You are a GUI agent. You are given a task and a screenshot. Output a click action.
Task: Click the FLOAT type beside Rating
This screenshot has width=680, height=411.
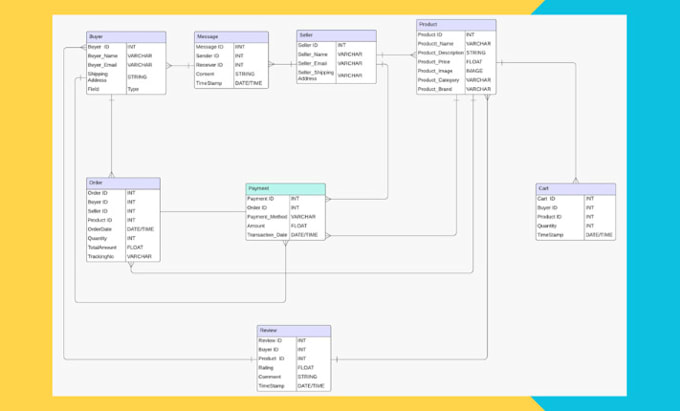coord(305,368)
